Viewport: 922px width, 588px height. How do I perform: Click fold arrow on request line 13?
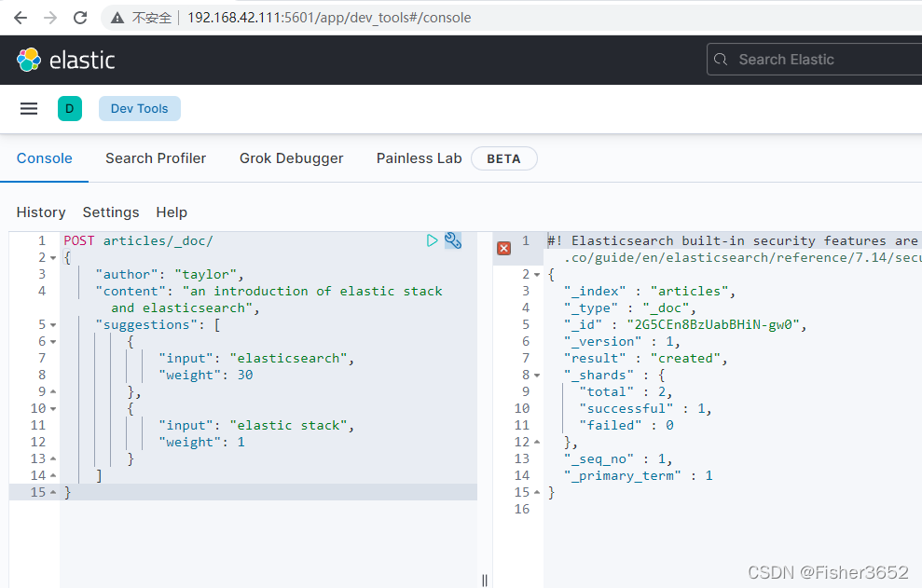(x=53, y=458)
